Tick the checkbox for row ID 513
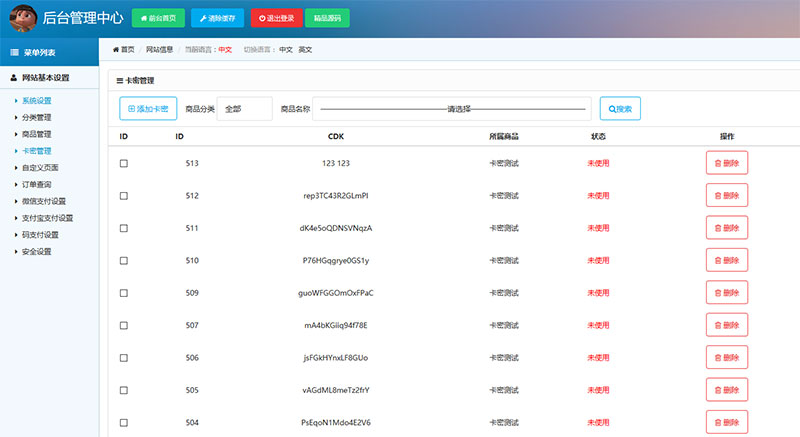The image size is (800, 437). click(x=124, y=163)
